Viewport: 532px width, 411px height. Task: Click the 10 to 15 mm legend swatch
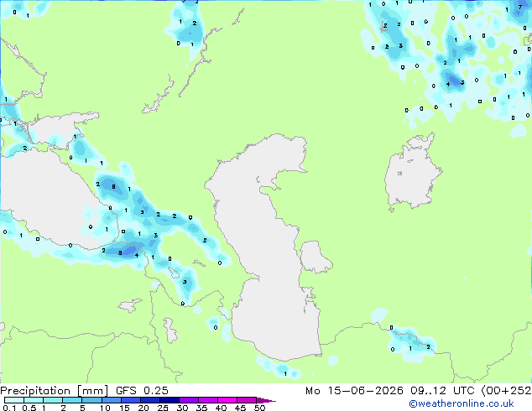(112, 400)
